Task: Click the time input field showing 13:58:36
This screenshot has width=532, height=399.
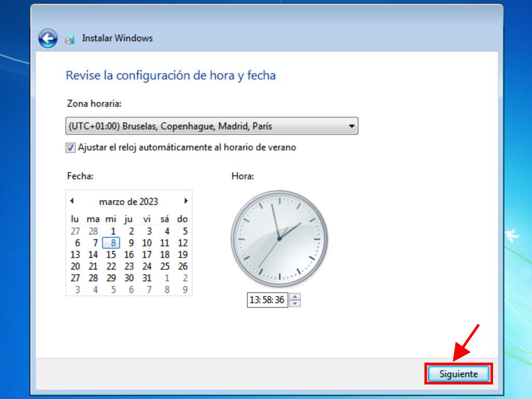Action: tap(267, 300)
